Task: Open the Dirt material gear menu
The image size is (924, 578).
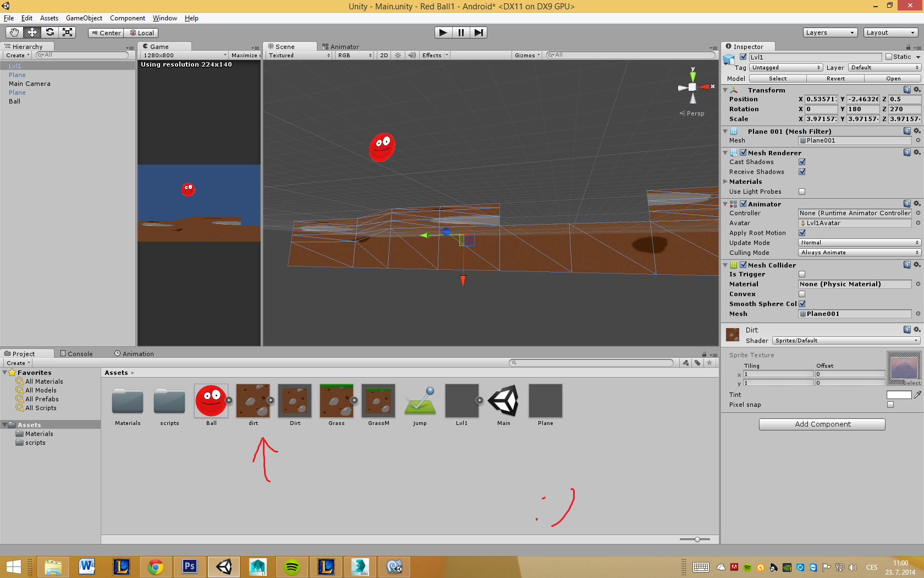Action: (917, 330)
